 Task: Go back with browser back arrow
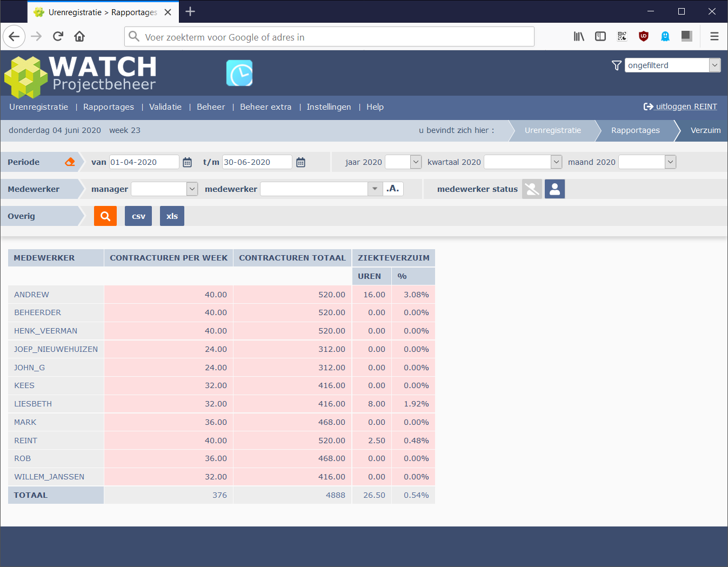14,36
